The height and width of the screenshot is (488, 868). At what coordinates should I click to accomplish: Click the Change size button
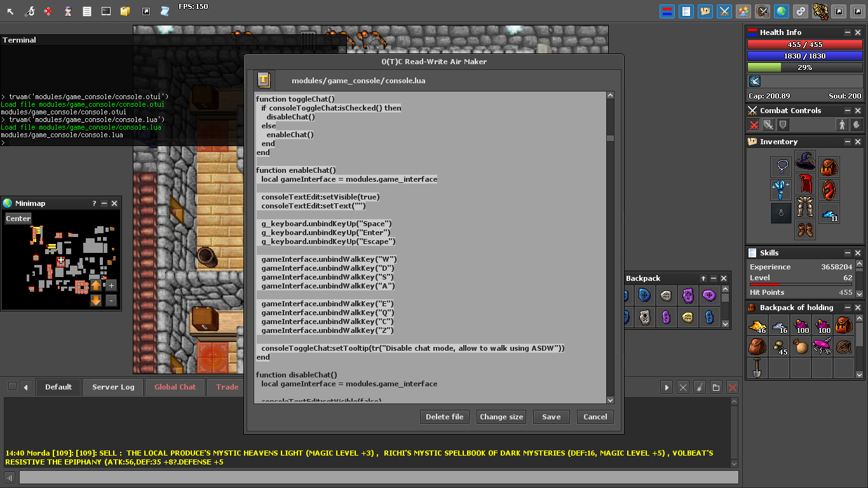pos(501,417)
